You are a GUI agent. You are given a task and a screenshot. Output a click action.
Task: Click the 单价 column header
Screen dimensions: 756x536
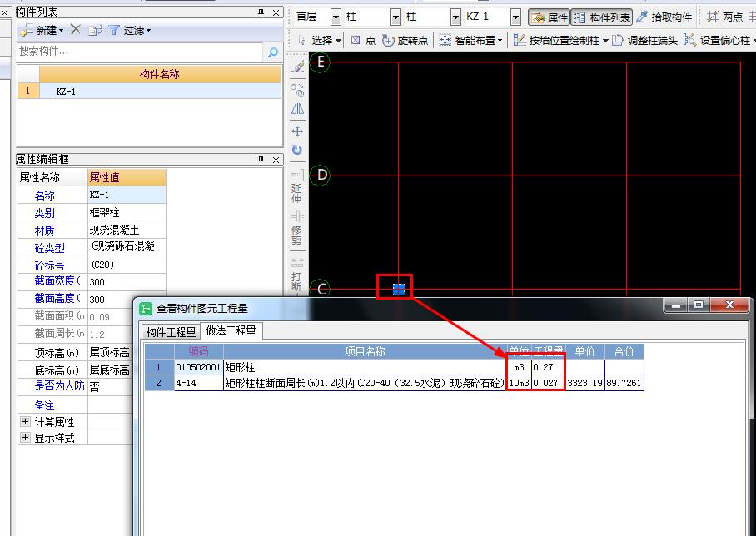584,351
